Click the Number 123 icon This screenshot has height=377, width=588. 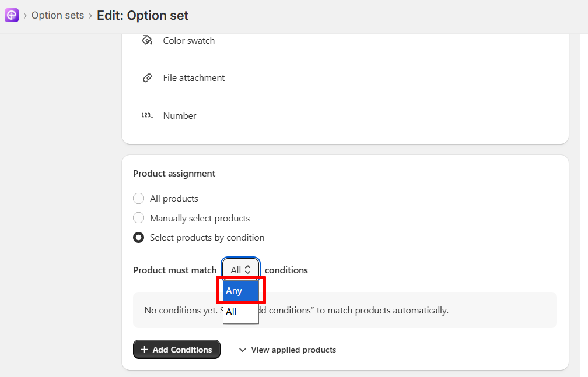coord(147,115)
